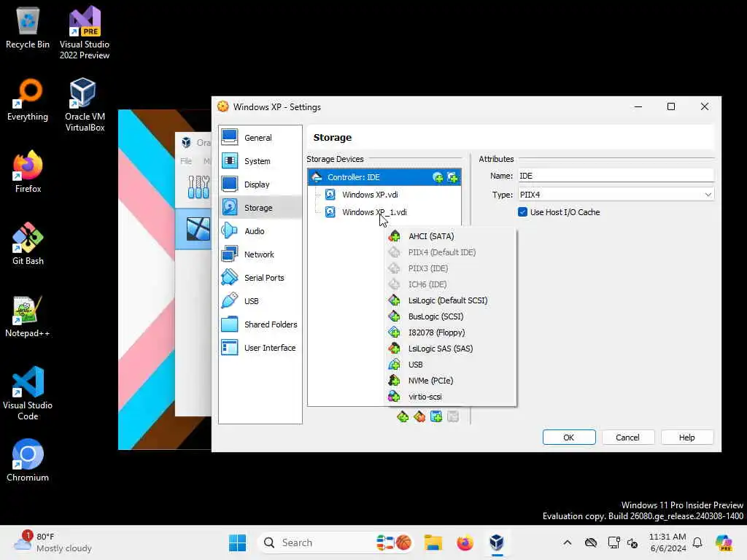This screenshot has height=560, width=747.
Task: Expand the controller Type dropdown (PIIX4)
Action: 616,194
